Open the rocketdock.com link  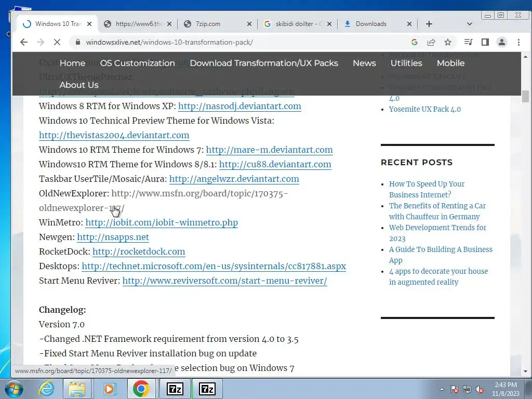(x=139, y=252)
